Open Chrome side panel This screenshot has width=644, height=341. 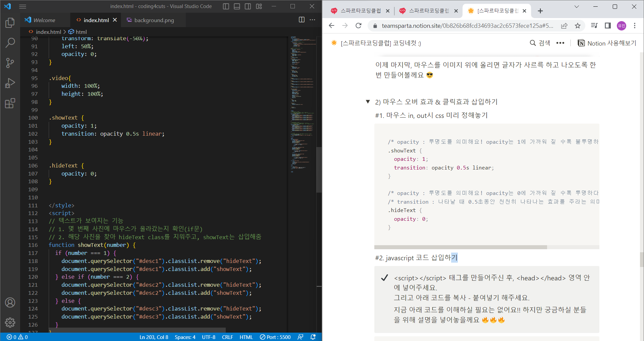point(608,25)
